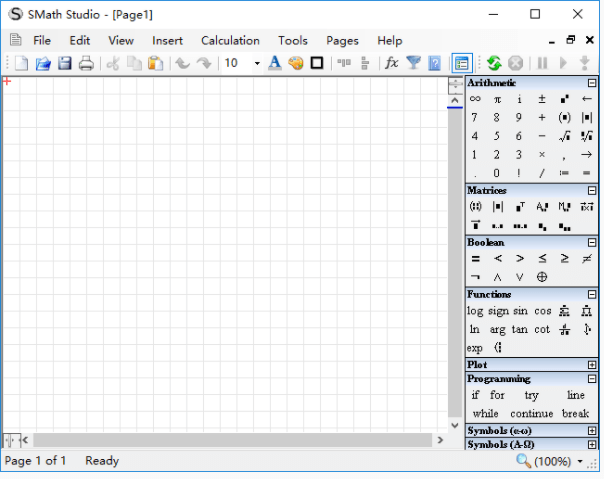Create a new document from the toolbar
Screen dimensions: 604x479
(22, 63)
